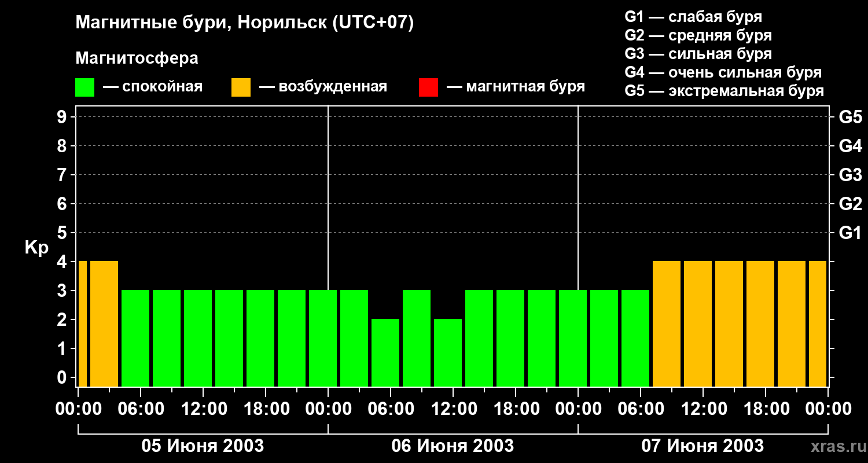The height and width of the screenshot is (463, 868).
Task: Click the last narrow orange bar ending 07 June
Action: click(818, 324)
